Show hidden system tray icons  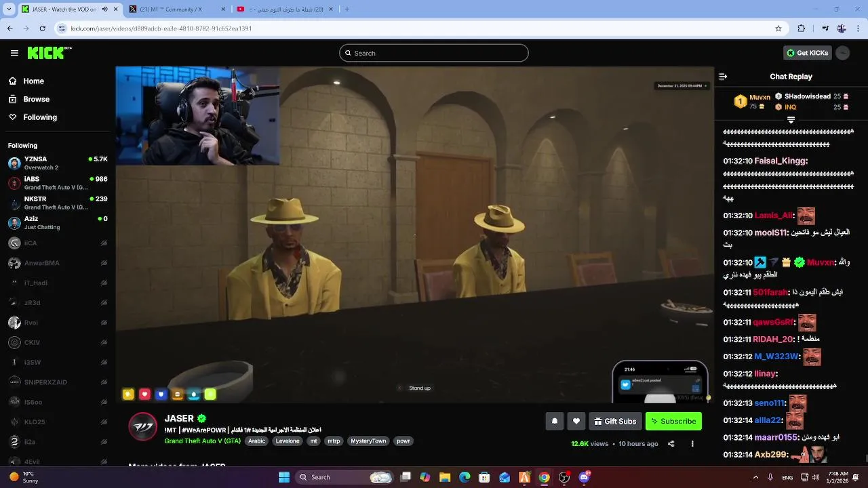tap(755, 477)
